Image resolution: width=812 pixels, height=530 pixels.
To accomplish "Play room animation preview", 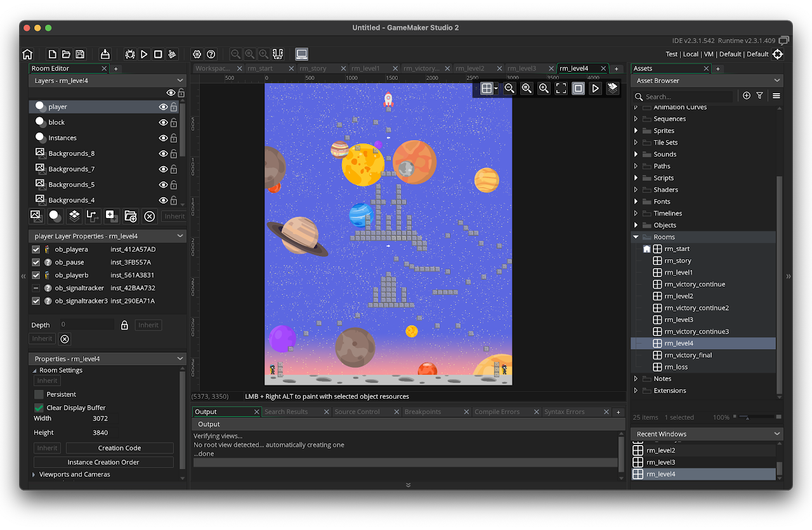I will coord(595,89).
